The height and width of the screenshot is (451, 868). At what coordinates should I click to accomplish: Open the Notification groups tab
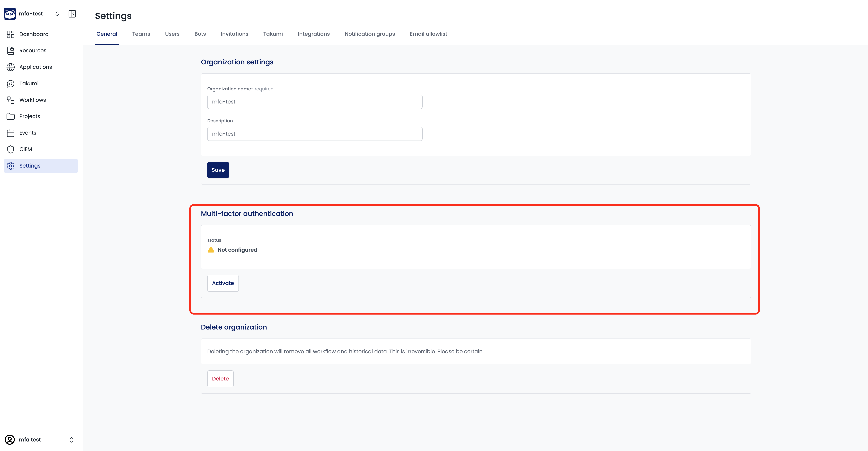(x=369, y=34)
